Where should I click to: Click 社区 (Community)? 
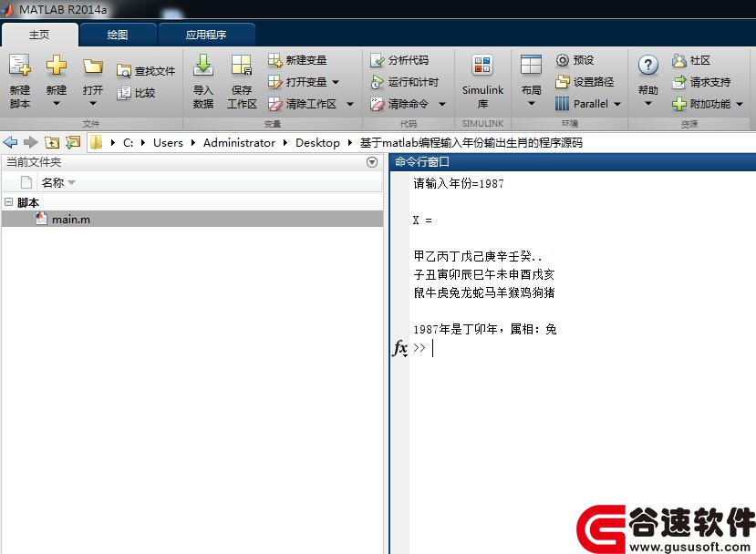691,60
